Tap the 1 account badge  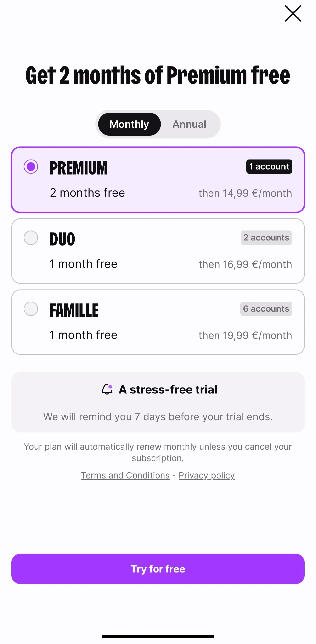(x=269, y=166)
